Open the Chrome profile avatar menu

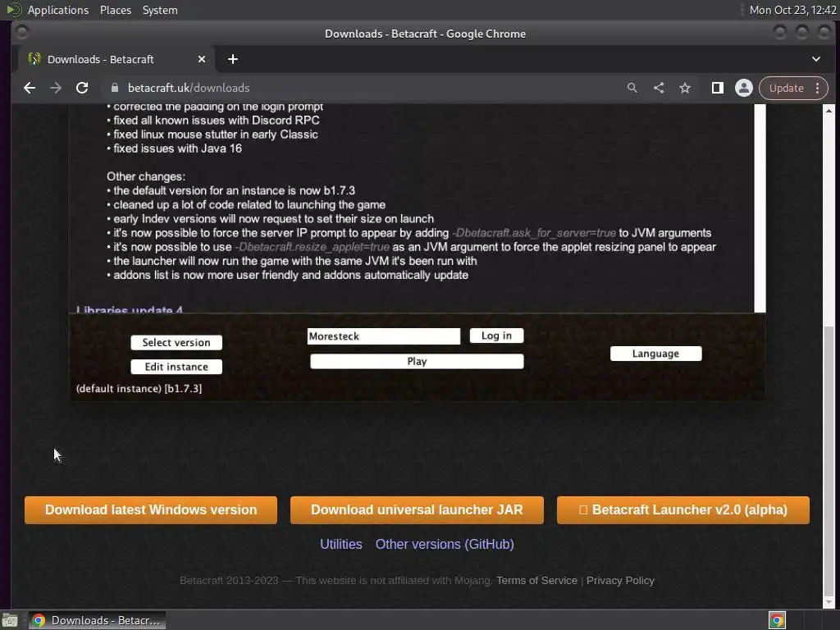[x=743, y=88]
